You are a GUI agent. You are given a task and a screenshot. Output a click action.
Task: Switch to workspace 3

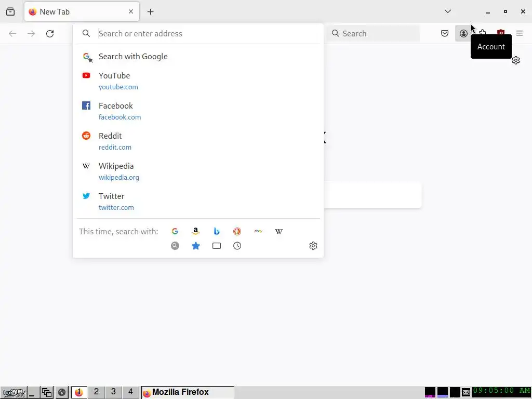[x=113, y=392]
